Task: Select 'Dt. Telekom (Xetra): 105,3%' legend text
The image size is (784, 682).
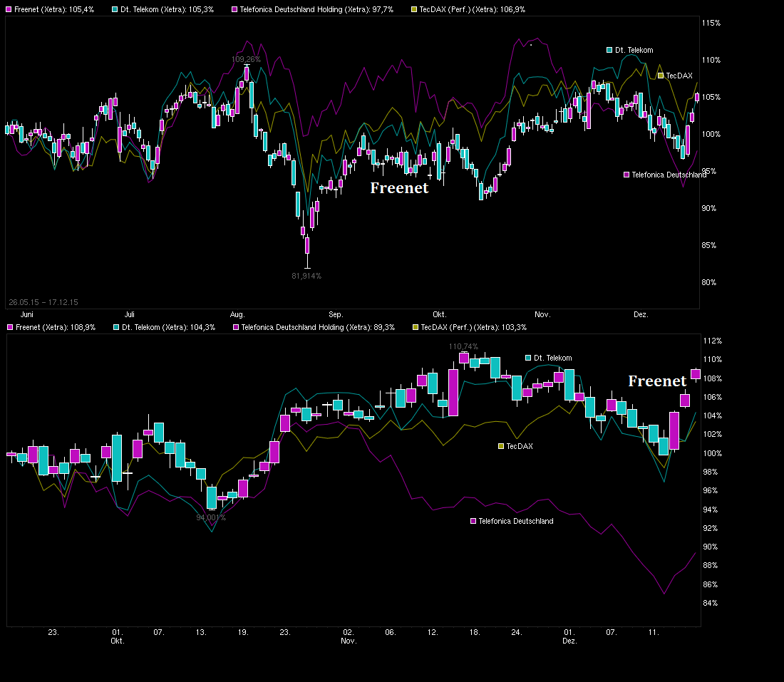Action: point(167,9)
